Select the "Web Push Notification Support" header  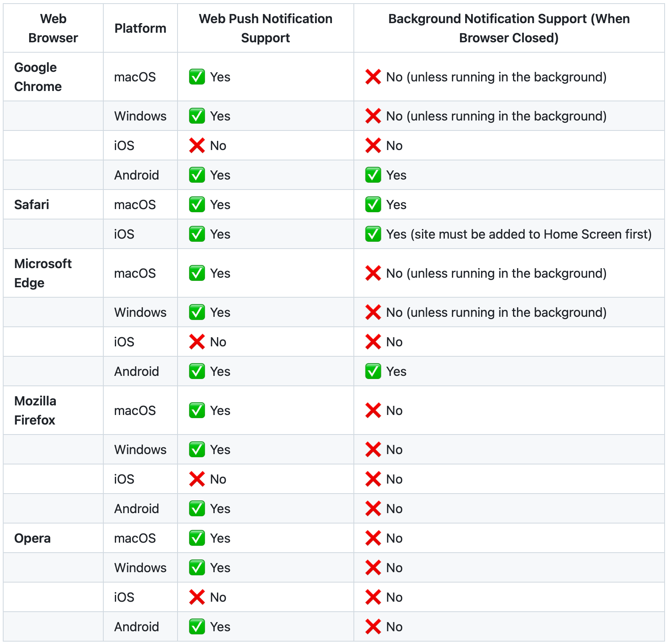pyautogui.click(x=265, y=28)
